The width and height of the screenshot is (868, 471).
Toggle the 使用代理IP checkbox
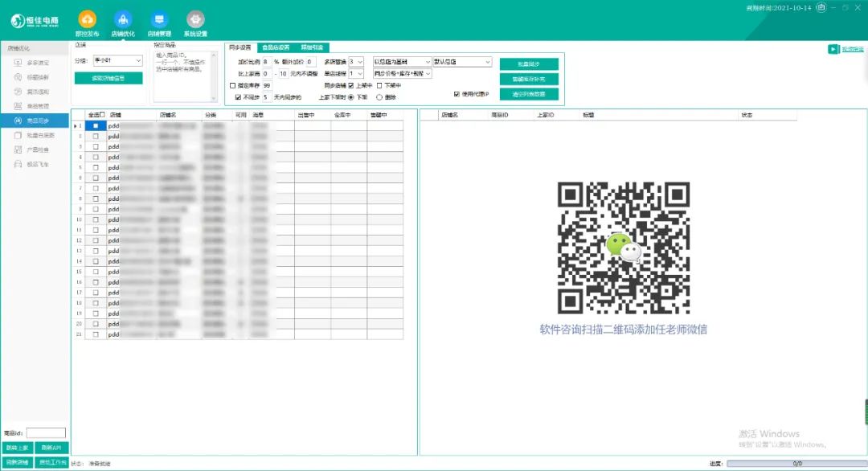(457, 94)
